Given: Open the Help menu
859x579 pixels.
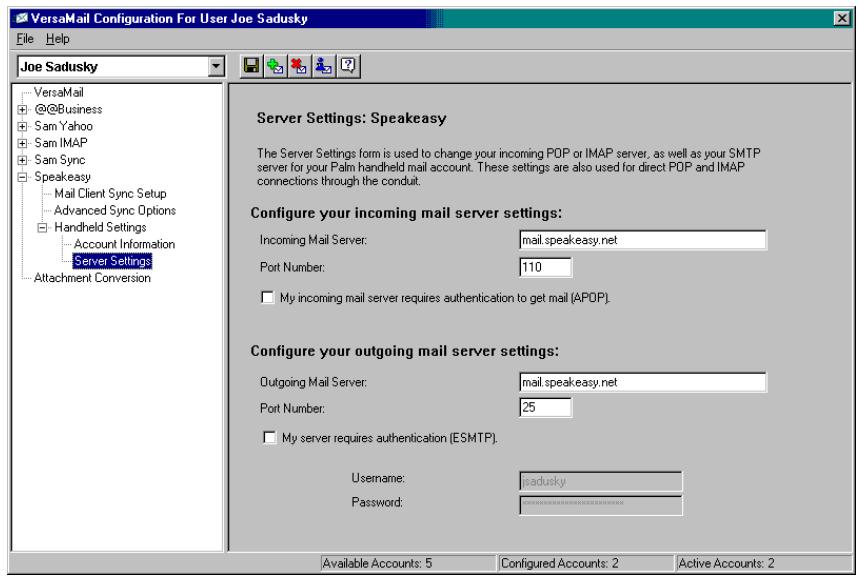Looking at the screenshot, I should tap(58, 39).
